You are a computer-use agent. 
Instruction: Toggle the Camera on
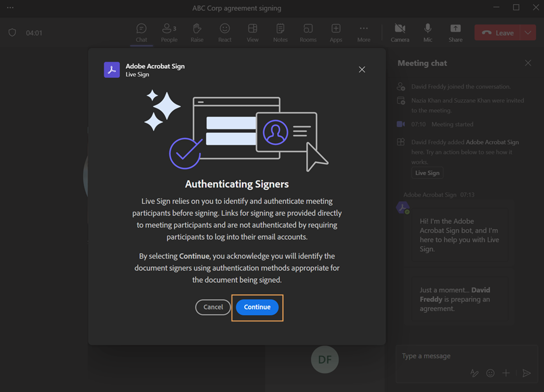(400, 32)
